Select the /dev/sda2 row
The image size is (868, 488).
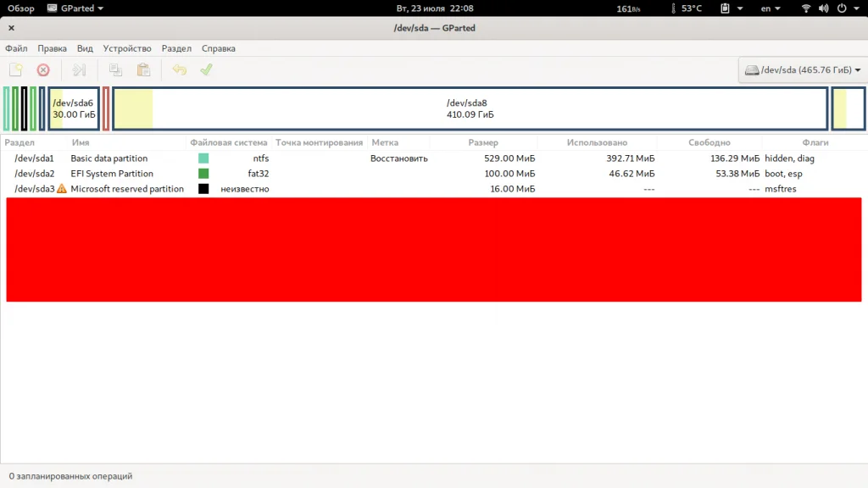tap(434, 173)
